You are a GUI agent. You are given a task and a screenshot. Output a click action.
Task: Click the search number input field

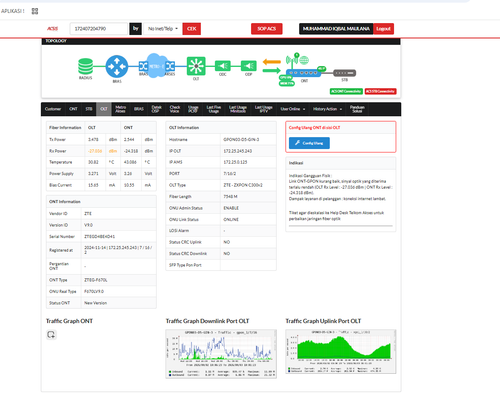point(99,29)
